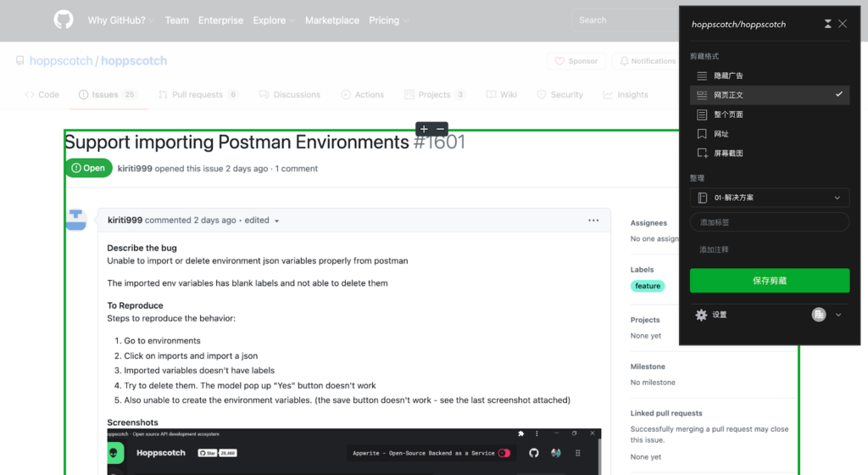This screenshot has height=475, width=868.
Task: Click the green 保存剪藏 button
Action: [x=770, y=281]
